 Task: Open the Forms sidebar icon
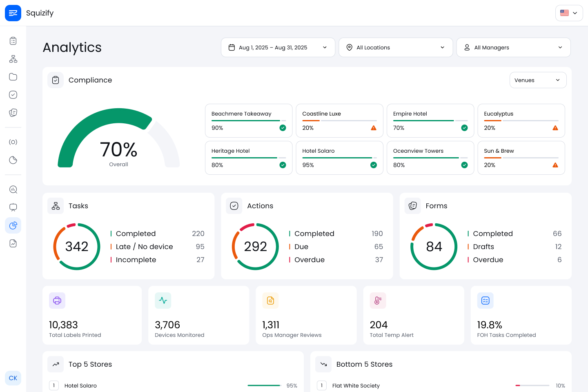click(x=13, y=113)
